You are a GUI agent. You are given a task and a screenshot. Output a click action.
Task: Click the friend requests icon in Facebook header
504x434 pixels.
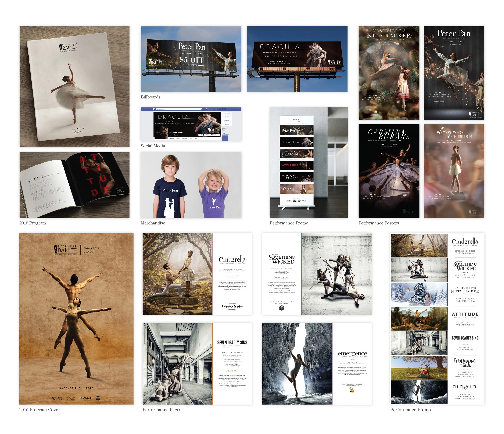coord(220,109)
